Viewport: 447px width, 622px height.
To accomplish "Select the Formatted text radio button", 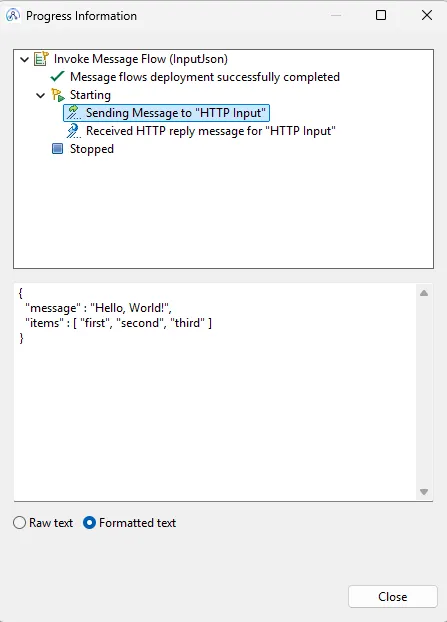I will tap(89, 523).
